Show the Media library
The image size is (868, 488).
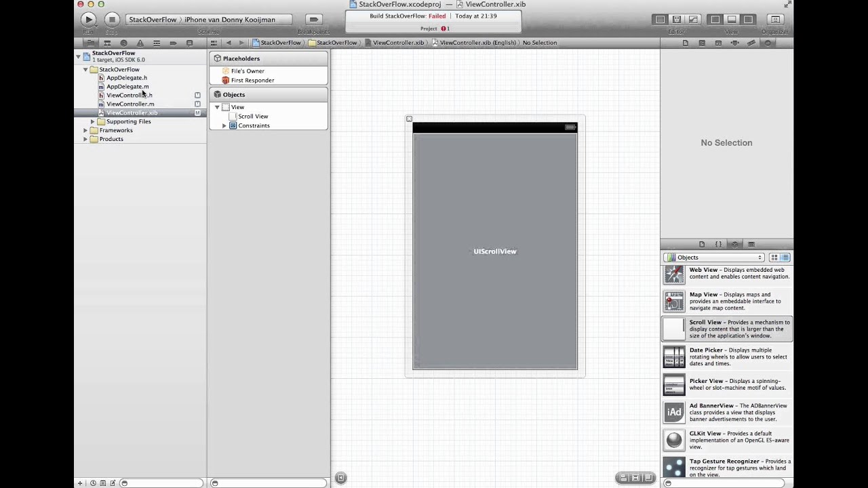click(x=751, y=244)
